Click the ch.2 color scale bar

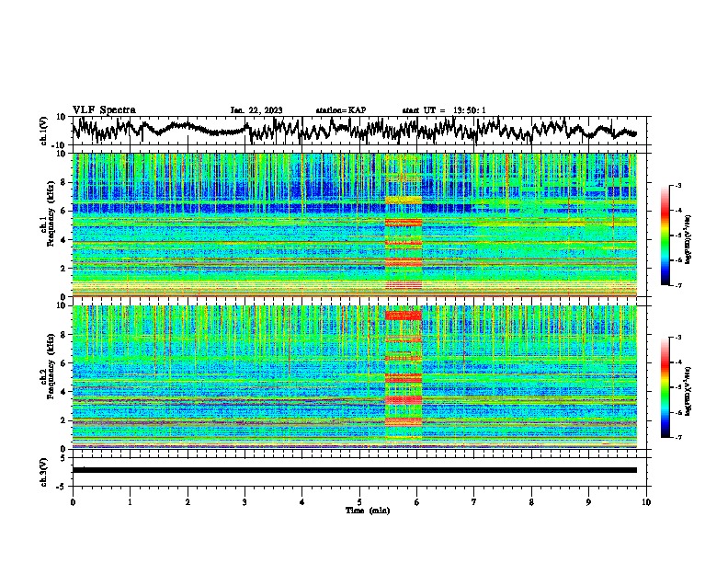tap(665, 387)
